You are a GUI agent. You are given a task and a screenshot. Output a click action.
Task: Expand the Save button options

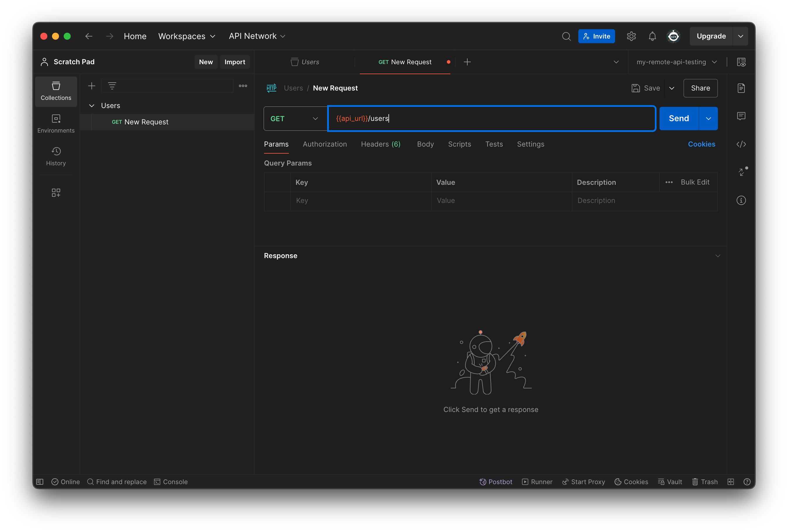(672, 88)
